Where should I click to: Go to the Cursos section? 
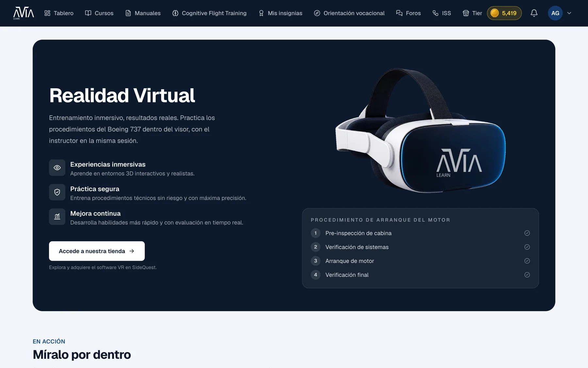point(99,13)
